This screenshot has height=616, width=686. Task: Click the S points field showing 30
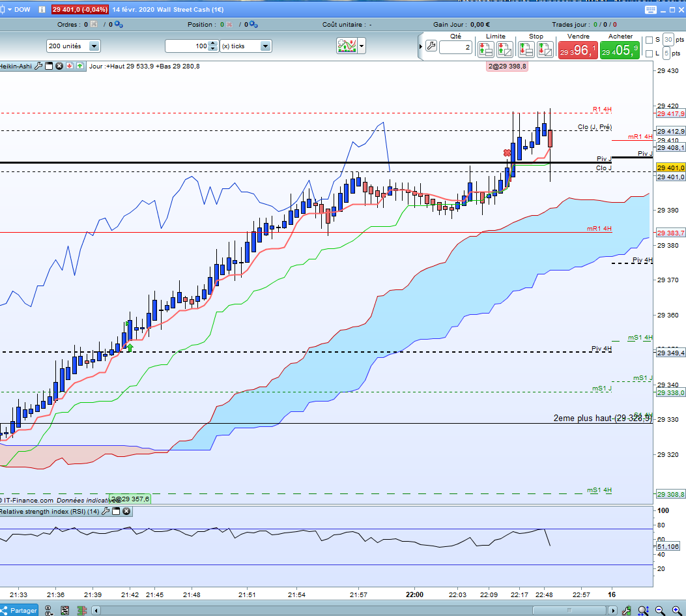coord(668,39)
